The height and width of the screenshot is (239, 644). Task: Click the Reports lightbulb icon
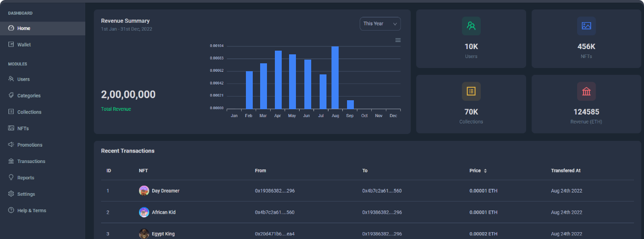pyautogui.click(x=11, y=178)
